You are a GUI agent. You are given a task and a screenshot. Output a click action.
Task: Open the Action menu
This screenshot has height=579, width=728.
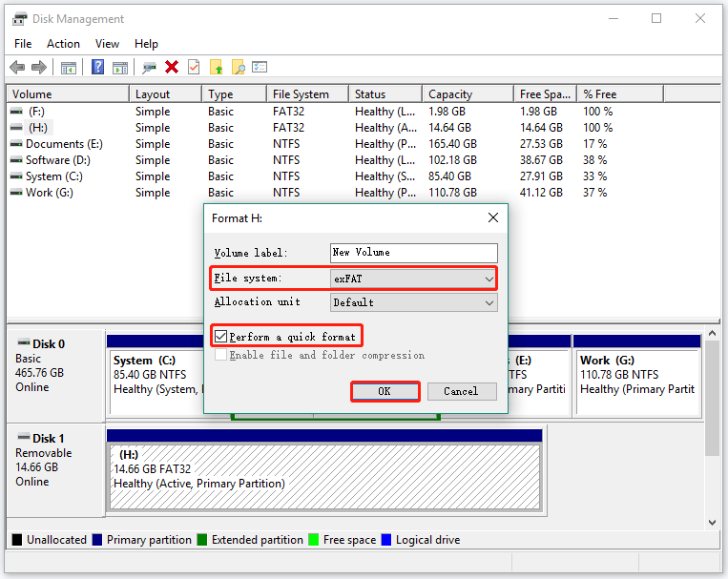point(63,44)
